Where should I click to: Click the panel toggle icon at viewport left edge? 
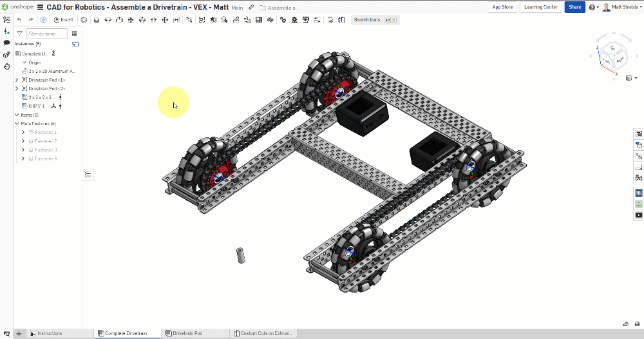tap(88, 175)
